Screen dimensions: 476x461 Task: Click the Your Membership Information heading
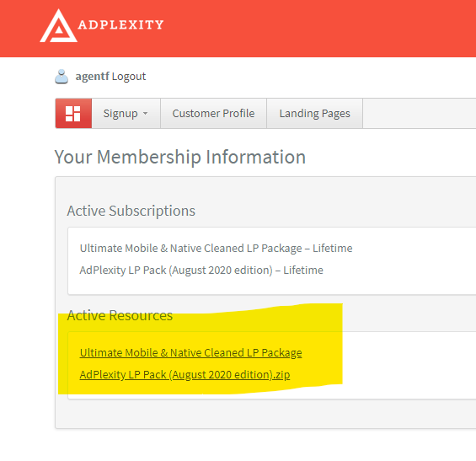click(x=180, y=157)
